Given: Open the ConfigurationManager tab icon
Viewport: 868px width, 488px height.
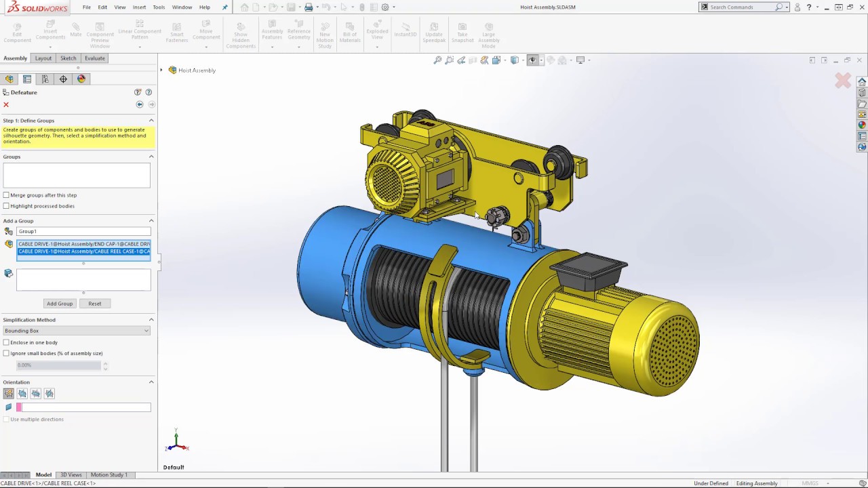Looking at the screenshot, I should pos(45,79).
